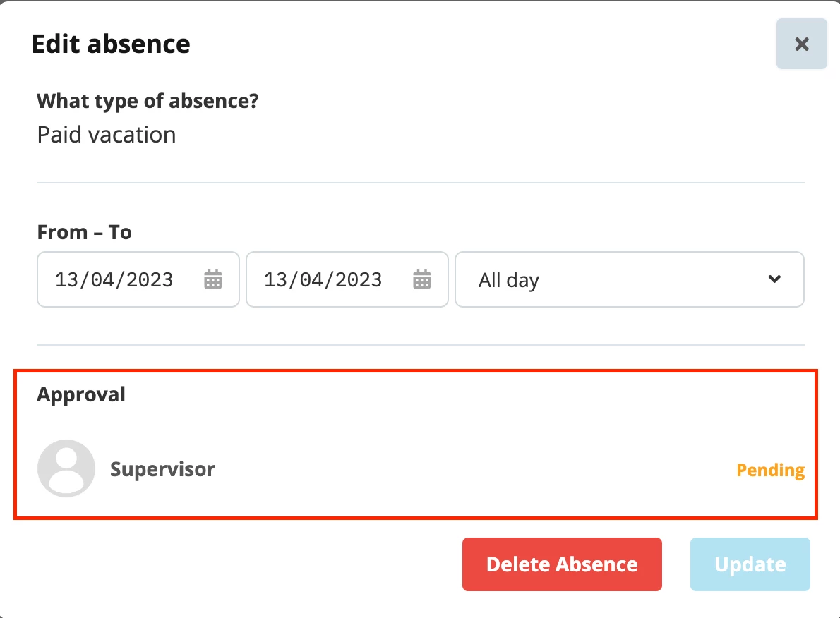
Task: Click the Approval section heading
Action: tap(81, 394)
